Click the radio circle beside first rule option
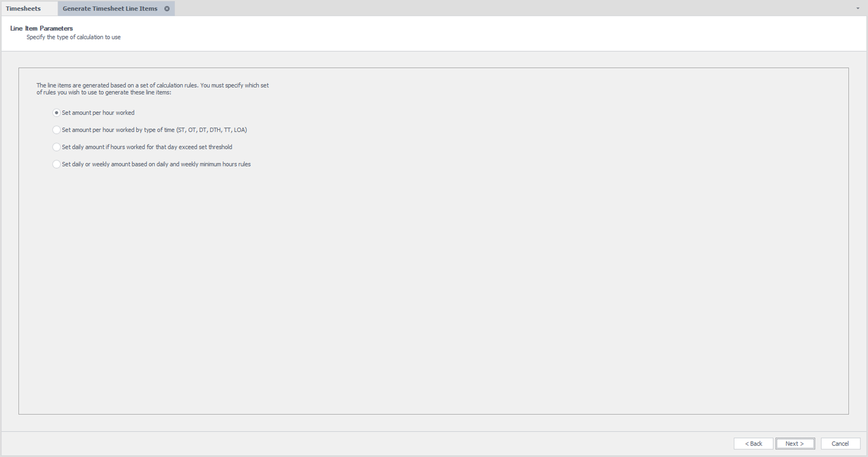This screenshot has width=868, height=457. 56,113
